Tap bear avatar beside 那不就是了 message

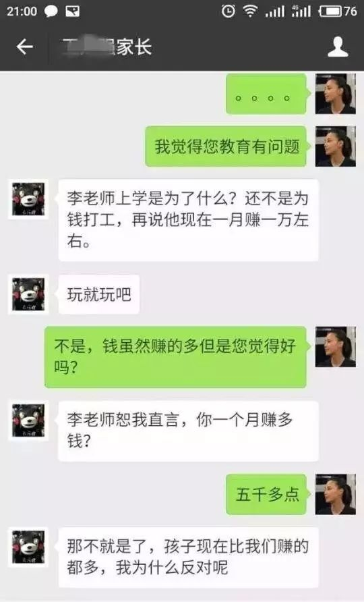pyautogui.click(x=28, y=547)
